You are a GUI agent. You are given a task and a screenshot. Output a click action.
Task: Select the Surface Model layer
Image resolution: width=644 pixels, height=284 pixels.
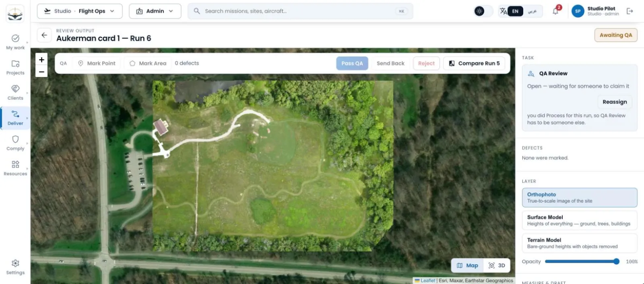pyautogui.click(x=580, y=220)
